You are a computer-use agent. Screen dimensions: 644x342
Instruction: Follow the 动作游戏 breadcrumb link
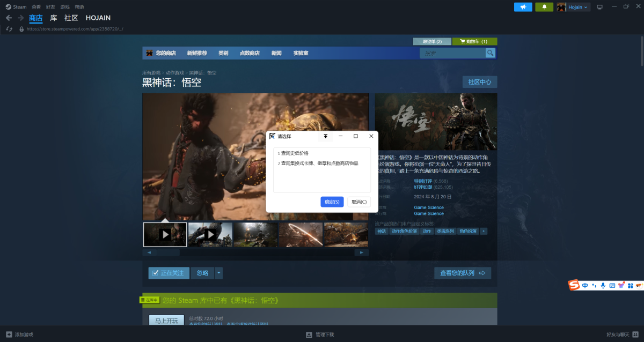coord(174,72)
